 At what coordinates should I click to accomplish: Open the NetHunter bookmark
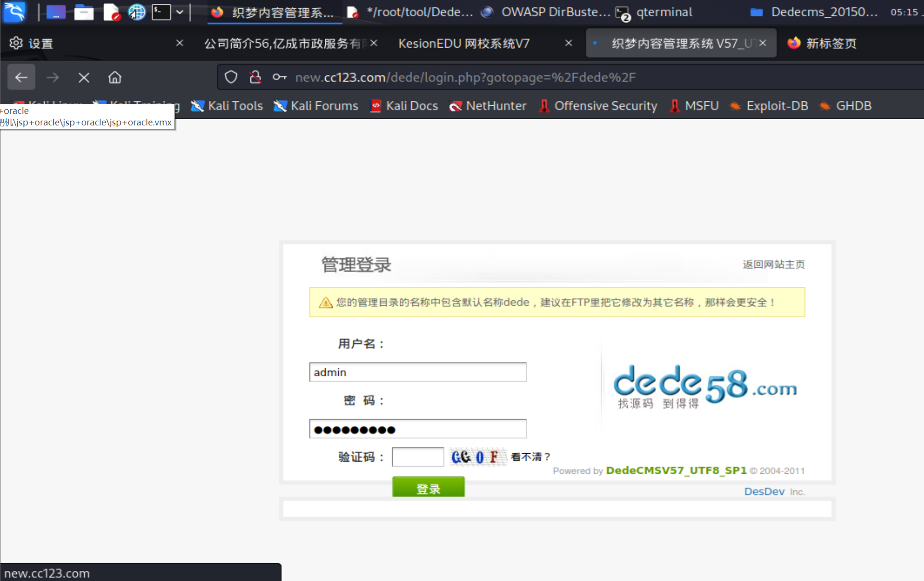tap(488, 106)
